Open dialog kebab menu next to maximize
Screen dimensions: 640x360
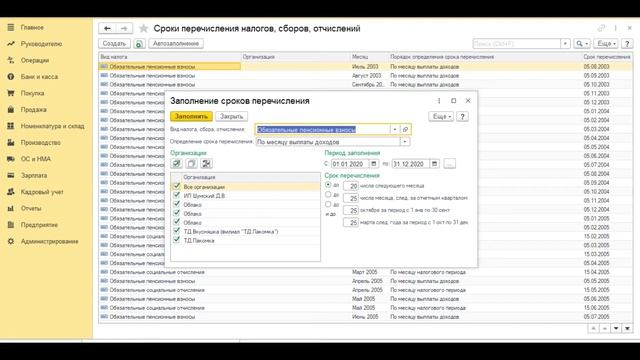[439, 101]
